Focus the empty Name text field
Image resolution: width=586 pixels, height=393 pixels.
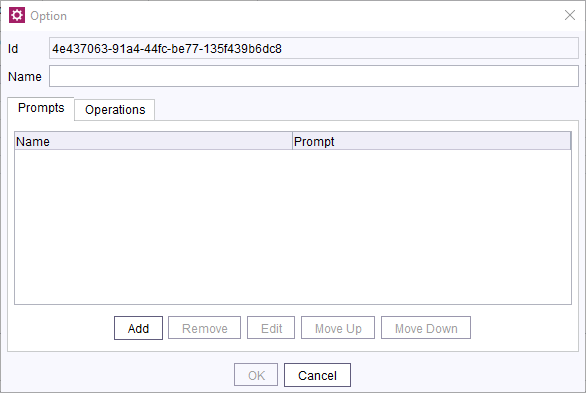tap(314, 76)
